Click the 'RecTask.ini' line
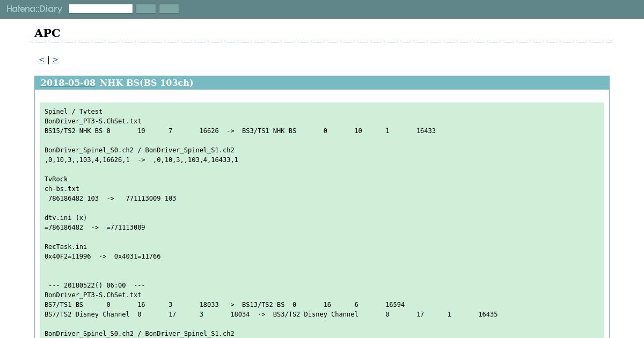This screenshot has width=644, height=338. [x=65, y=247]
